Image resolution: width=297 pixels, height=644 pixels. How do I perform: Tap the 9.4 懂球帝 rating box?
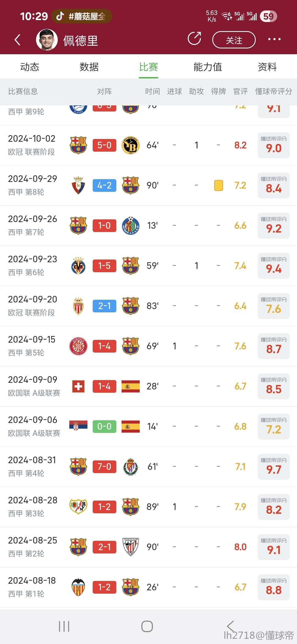(x=274, y=266)
